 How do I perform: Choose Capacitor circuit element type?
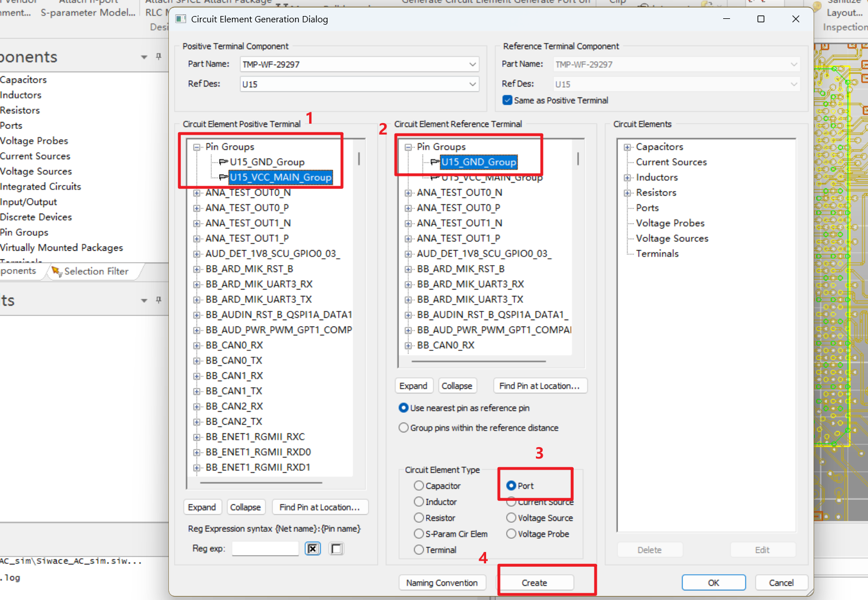coord(419,485)
